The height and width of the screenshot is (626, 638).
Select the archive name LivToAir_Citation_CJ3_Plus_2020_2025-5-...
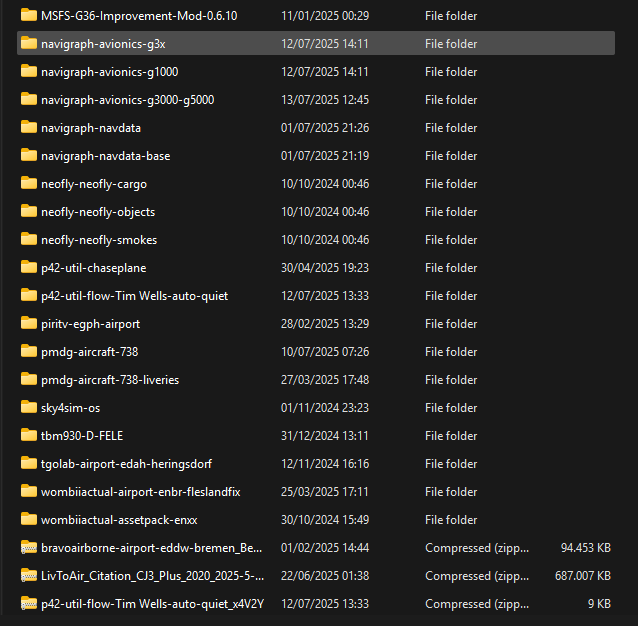(x=153, y=576)
